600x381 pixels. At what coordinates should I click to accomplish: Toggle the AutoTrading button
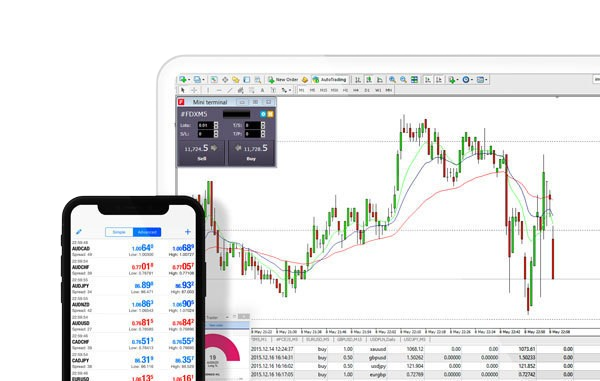tap(329, 80)
